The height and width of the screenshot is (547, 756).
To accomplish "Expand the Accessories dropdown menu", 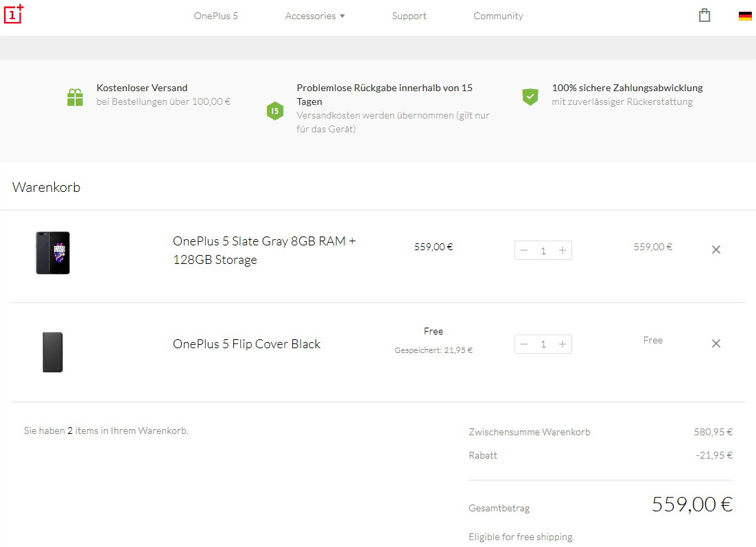I will [315, 16].
